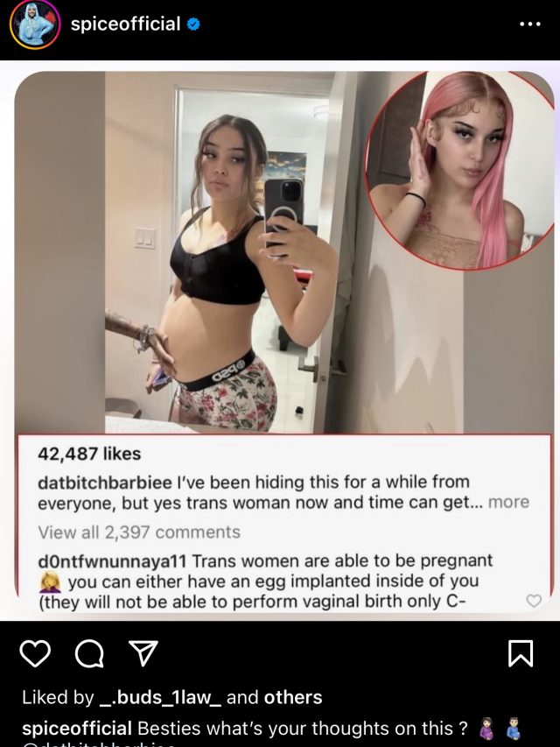Screen dimensions: 560x747
Task: Open spiceofficial username in the post caption
Action: pos(77,729)
